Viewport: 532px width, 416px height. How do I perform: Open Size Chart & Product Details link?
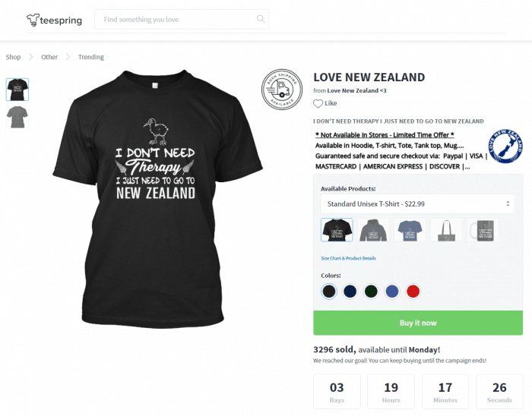[x=348, y=258]
